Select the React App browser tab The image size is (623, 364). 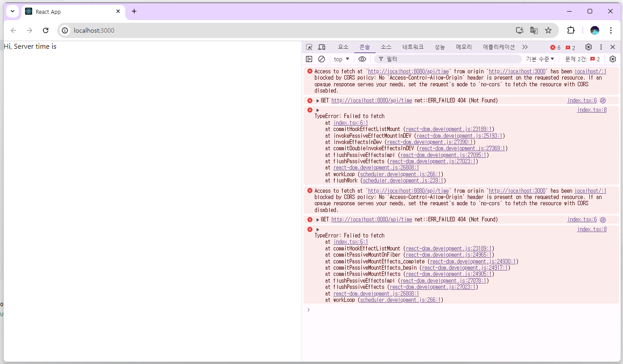[73, 12]
